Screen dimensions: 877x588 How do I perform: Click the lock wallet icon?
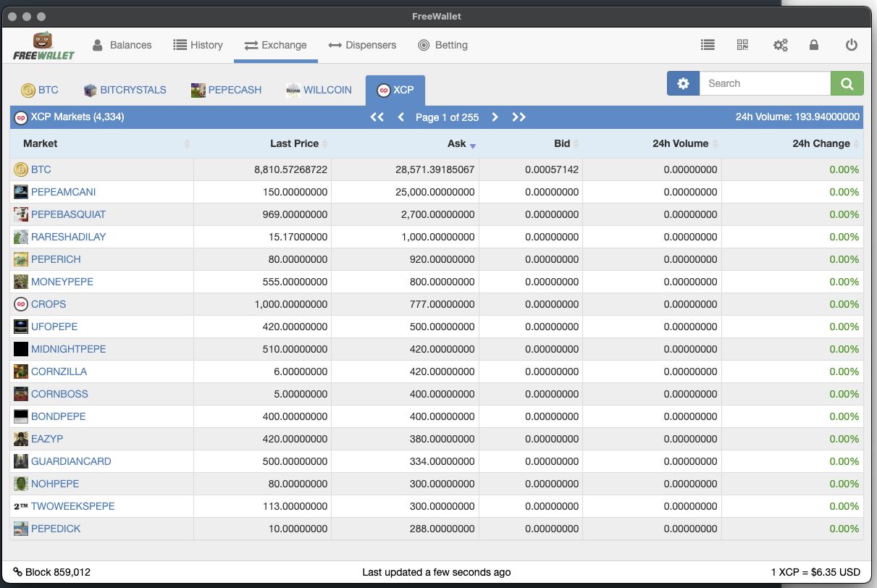814,45
